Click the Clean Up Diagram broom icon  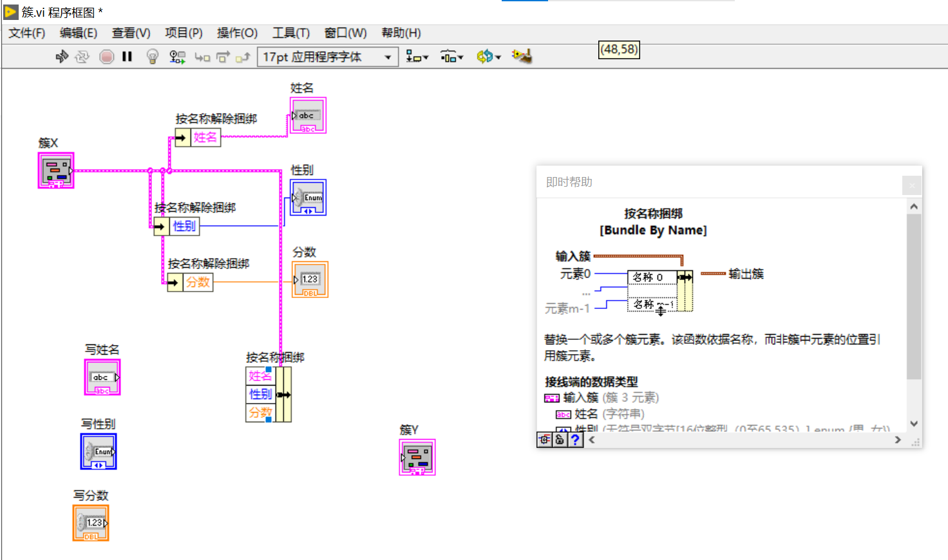(522, 56)
